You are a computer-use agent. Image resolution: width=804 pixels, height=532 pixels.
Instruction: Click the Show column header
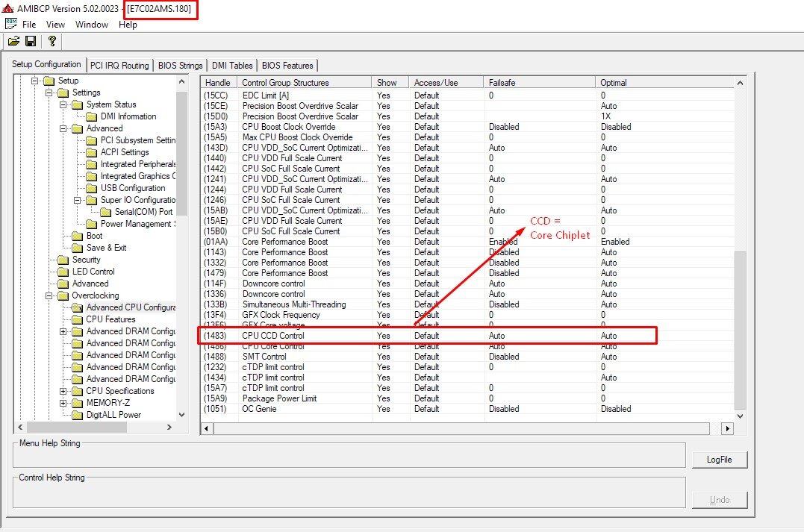coord(390,83)
